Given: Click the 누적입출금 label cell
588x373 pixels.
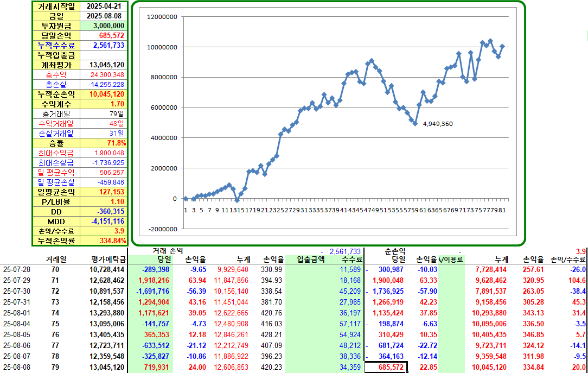Looking at the screenshot, I should click(56, 55).
